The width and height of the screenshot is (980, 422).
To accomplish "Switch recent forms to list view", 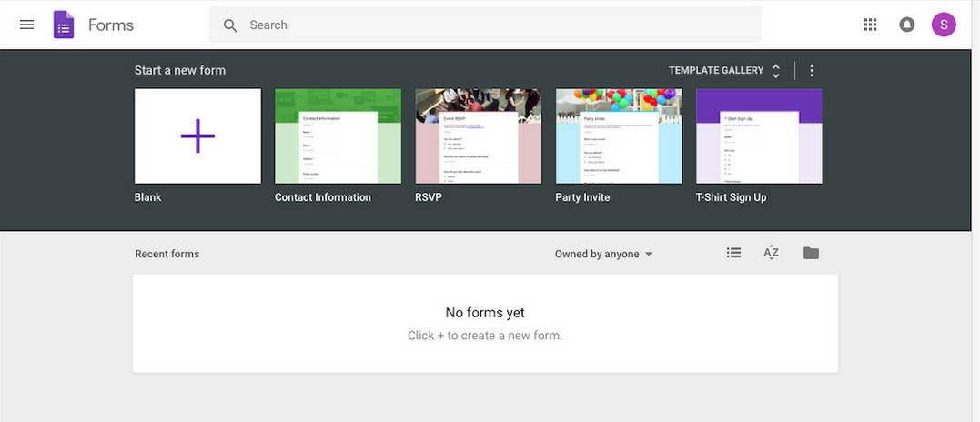I will (x=733, y=253).
